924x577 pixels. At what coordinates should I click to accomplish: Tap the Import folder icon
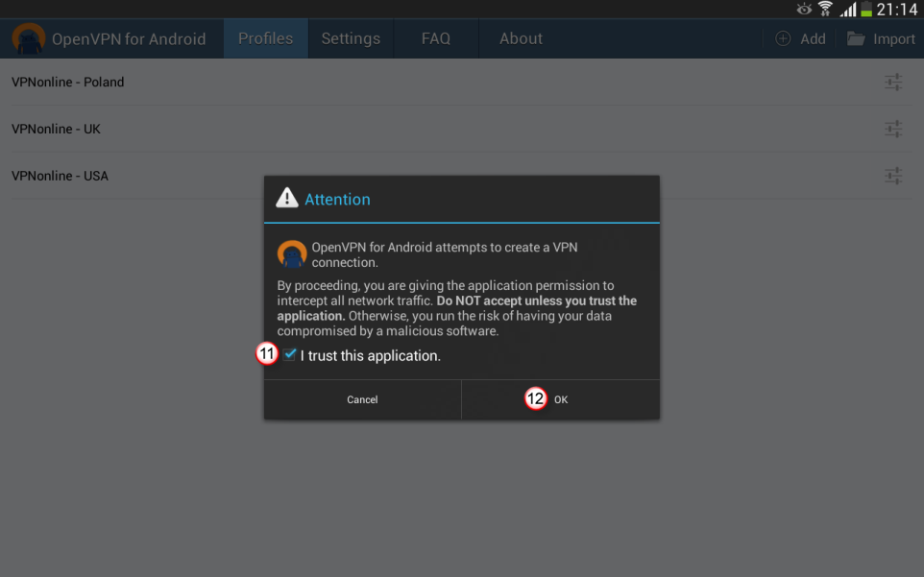[x=856, y=38]
